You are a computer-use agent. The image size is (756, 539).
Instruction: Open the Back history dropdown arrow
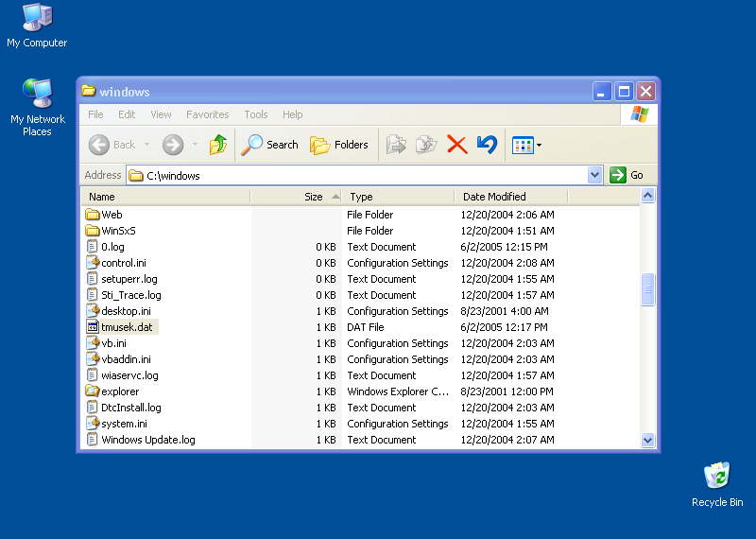point(146,145)
